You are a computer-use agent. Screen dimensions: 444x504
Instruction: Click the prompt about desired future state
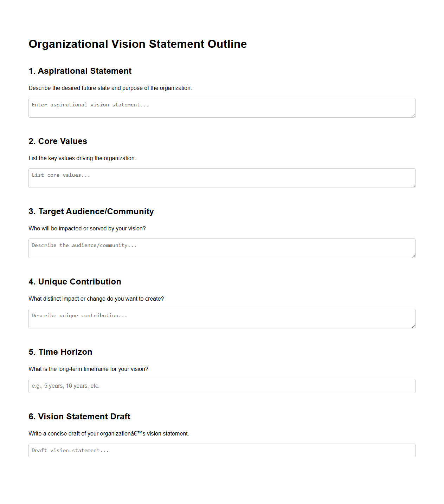coord(110,88)
